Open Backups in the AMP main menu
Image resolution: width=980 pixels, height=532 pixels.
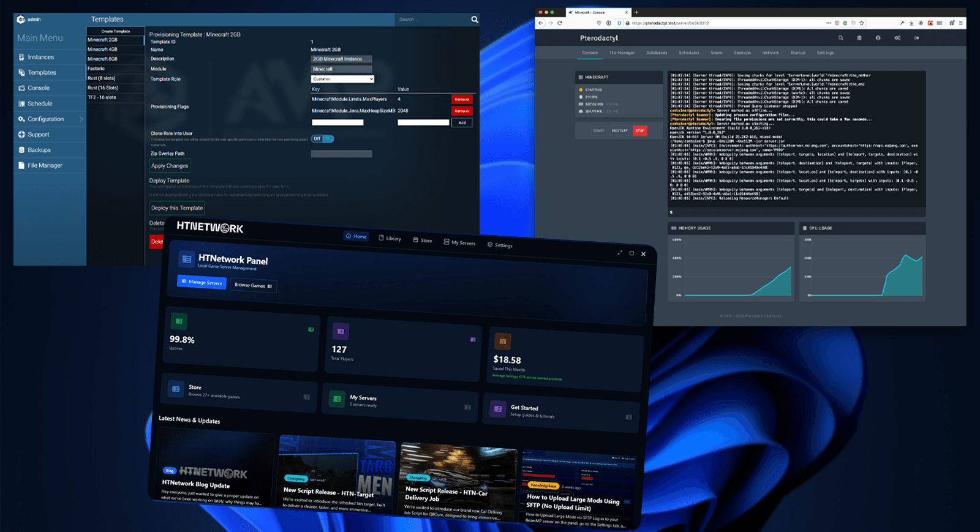49,150
